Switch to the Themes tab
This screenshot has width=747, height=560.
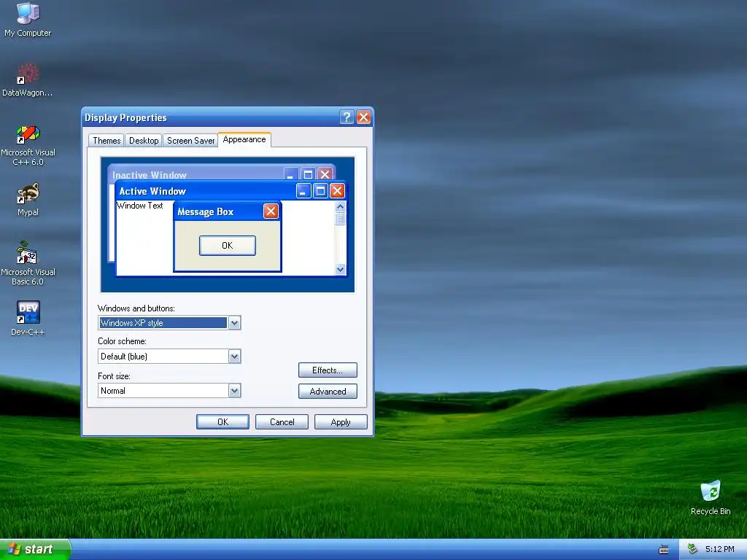pyautogui.click(x=107, y=141)
